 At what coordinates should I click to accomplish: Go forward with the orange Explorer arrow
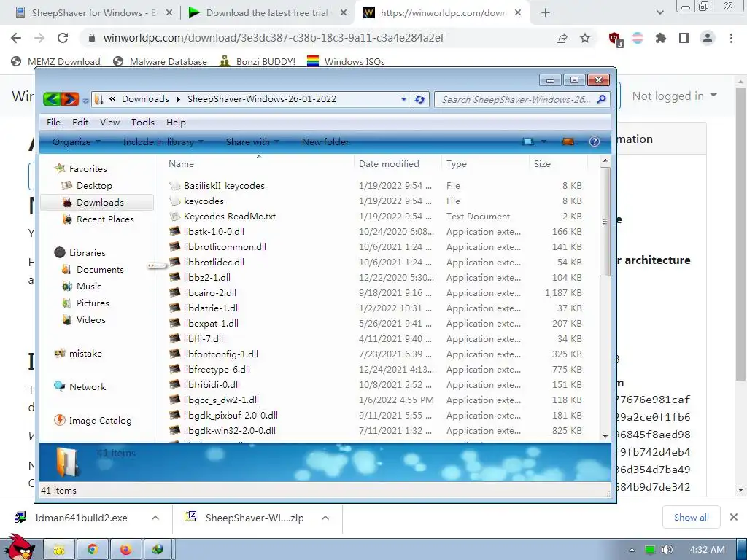click(70, 99)
